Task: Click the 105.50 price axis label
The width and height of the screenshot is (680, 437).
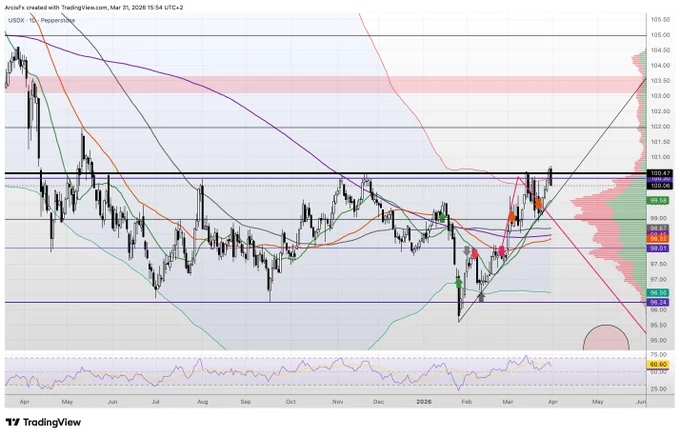Action: pyautogui.click(x=660, y=20)
